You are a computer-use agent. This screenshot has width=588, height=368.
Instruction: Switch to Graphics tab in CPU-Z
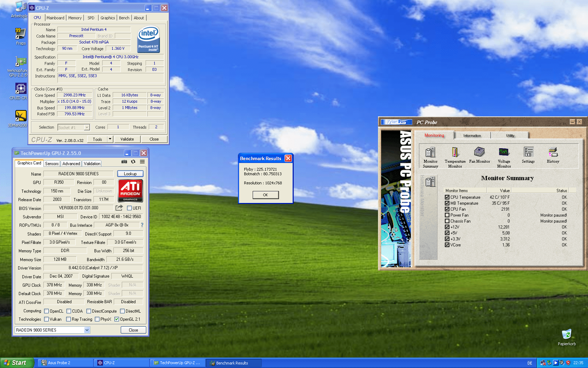click(108, 18)
